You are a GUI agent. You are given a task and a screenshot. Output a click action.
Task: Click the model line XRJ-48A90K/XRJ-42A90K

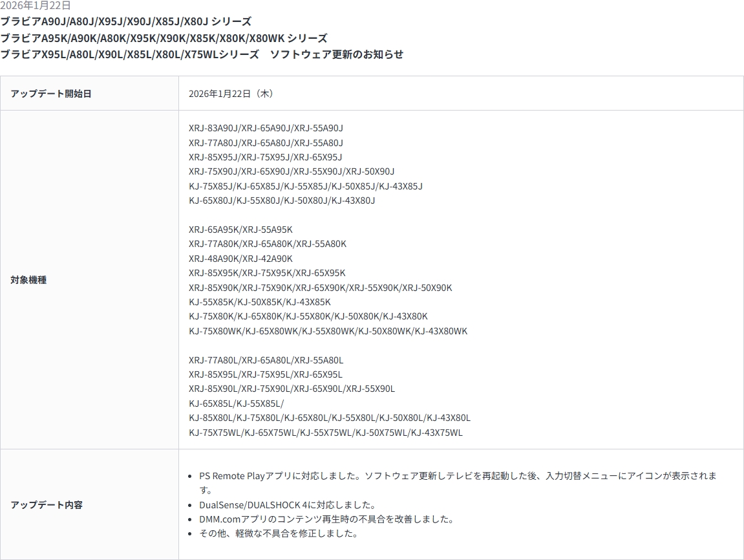pos(240,259)
